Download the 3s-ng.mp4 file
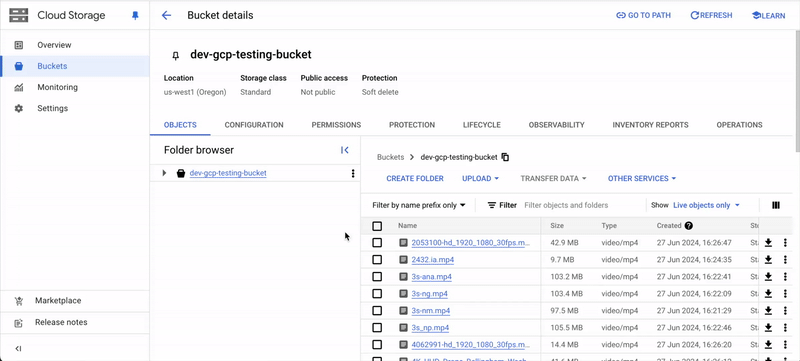800x361 pixels. pyautogui.click(x=768, y=294)
